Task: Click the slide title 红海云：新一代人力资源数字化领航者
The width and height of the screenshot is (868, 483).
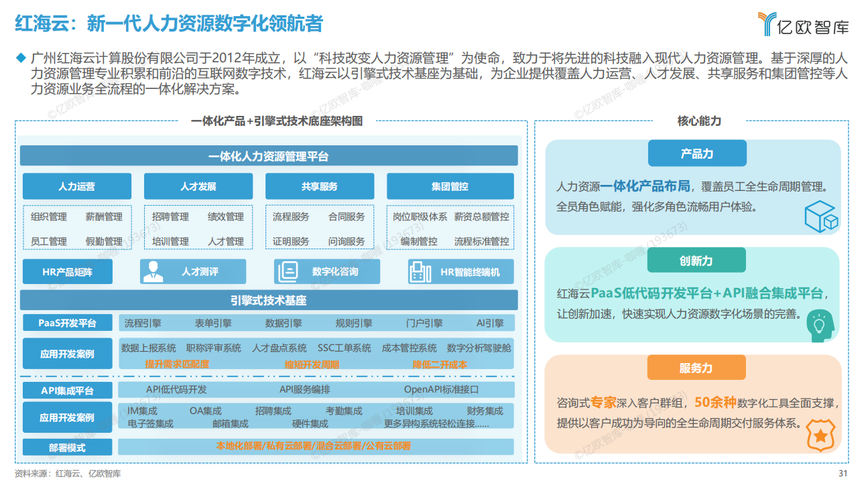Action: click(169, 23)
